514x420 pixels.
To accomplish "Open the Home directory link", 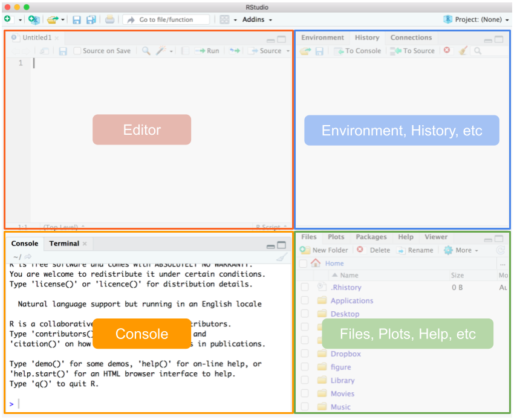I will pyautogui.click(x=334, y=263).
